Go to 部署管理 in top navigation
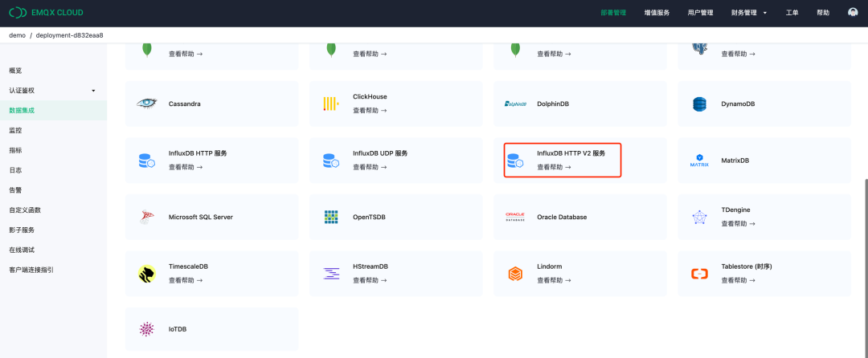Screen dimensions: 868x358 (x=615, y=13)
